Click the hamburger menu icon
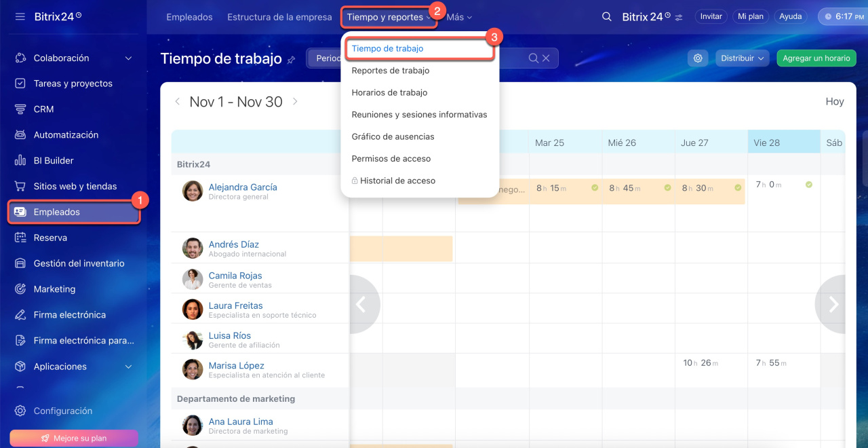 click(20, 16)
